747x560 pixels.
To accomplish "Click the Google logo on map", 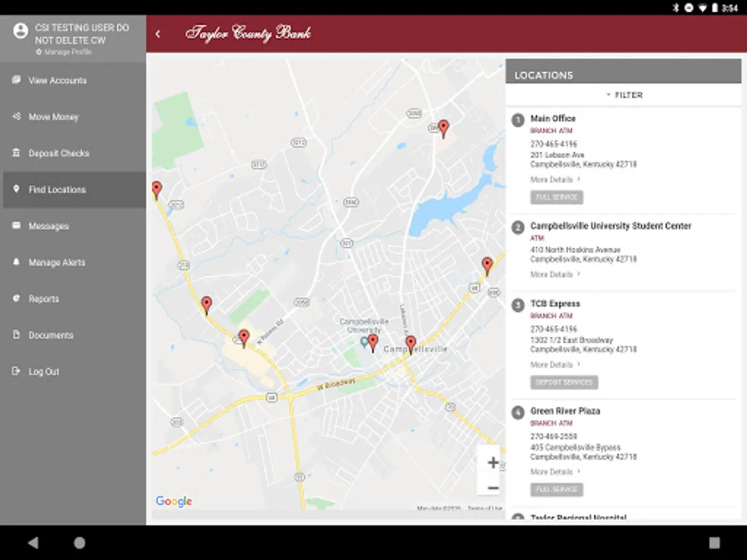I will coord(174,502).
